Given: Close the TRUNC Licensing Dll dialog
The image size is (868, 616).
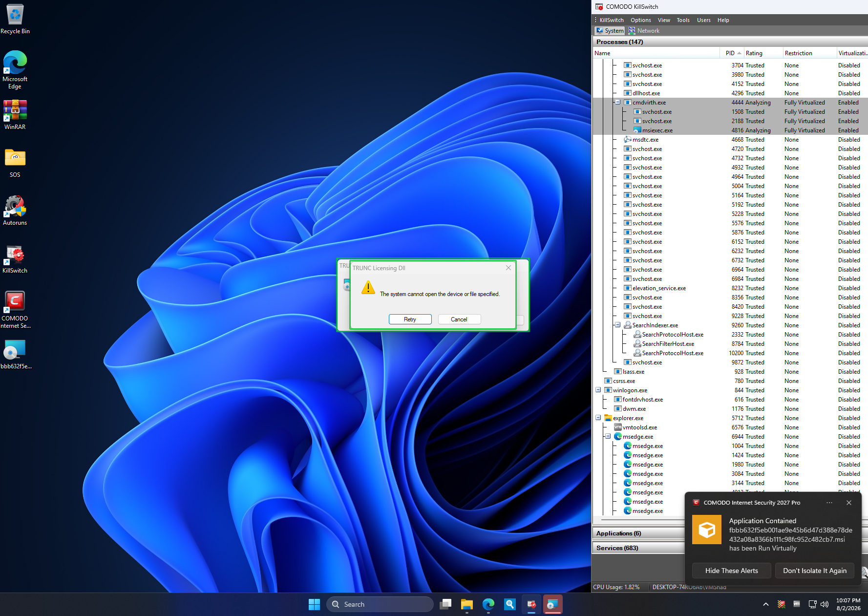Looking at the screenshot, I should tap(508, 268).
